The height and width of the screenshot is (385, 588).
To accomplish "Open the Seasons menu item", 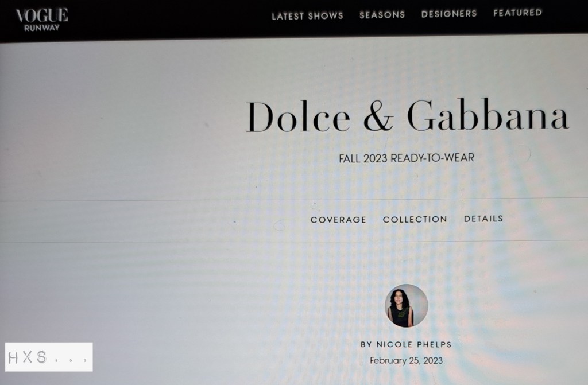I will point(382,14).
